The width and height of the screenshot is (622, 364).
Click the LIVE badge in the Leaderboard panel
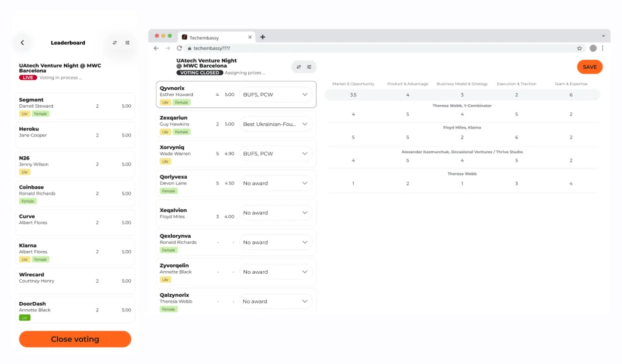(28, 78)
